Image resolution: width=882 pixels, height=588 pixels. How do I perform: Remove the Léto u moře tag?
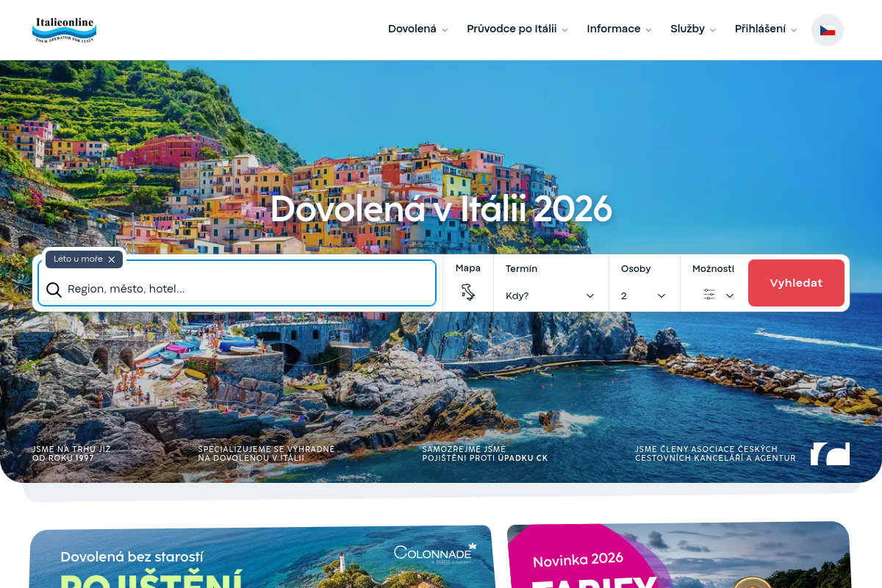click(112, 259)
